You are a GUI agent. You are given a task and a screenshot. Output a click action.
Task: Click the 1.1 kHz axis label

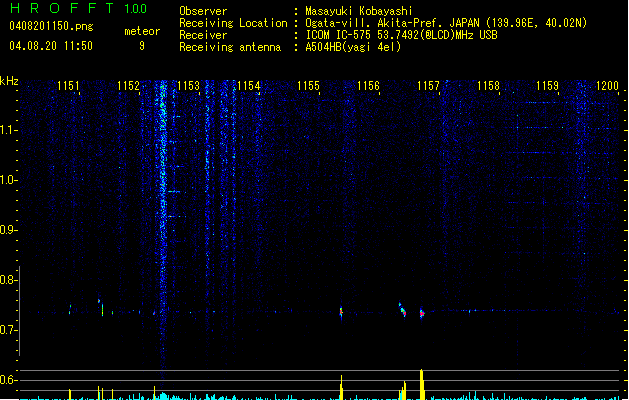click(x=8, y=130)
